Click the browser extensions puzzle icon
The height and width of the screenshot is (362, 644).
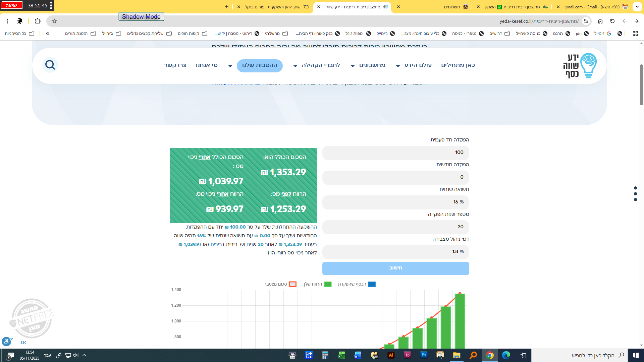[38, 21]
